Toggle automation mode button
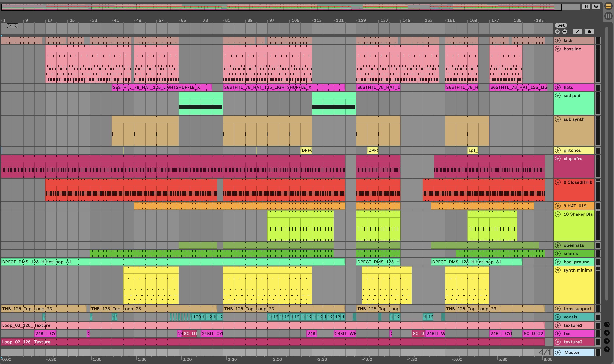The width and height of the screenshot is (614, 364). click(577, 32)
